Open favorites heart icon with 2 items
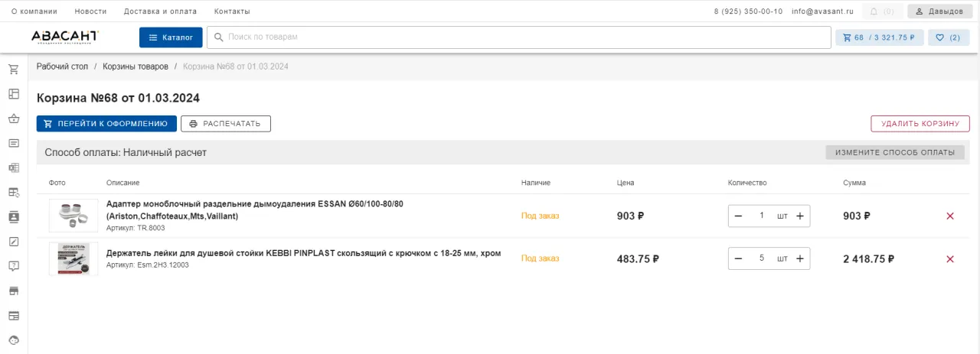The height and width of the screenshot is (354, 980). click(948, 37)
